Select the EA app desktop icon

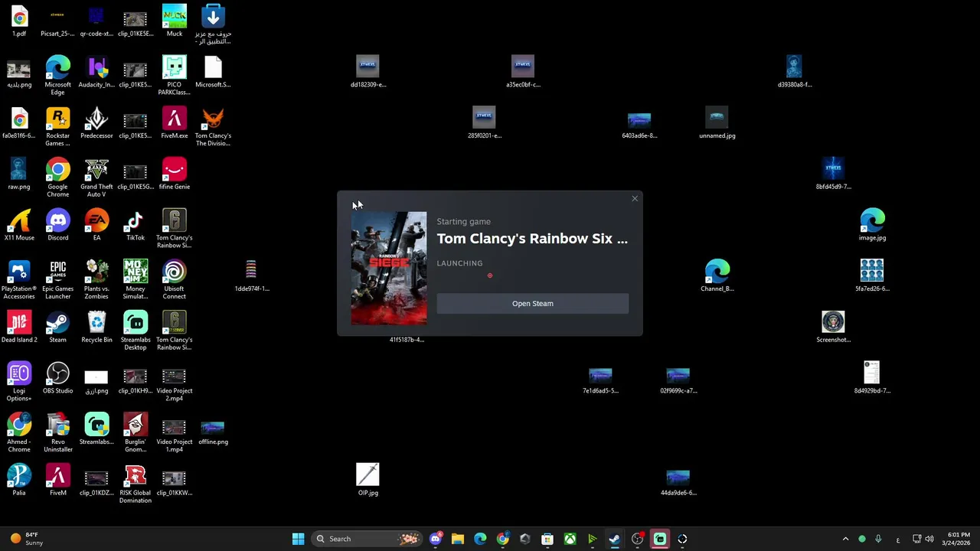tap(96, 226)
